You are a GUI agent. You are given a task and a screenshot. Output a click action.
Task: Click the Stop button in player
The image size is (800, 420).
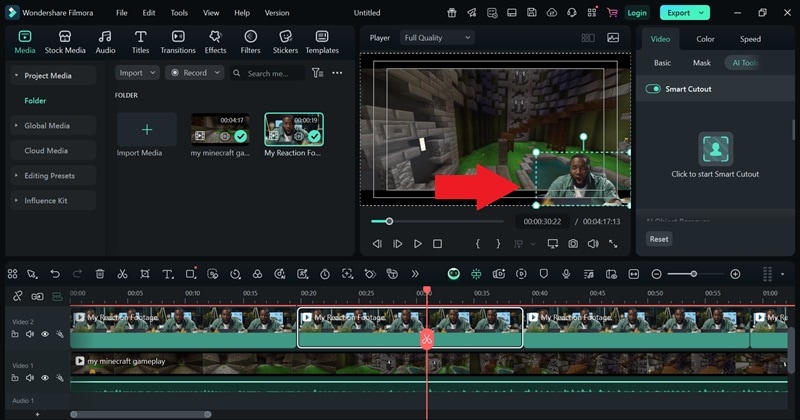point(437,244)
